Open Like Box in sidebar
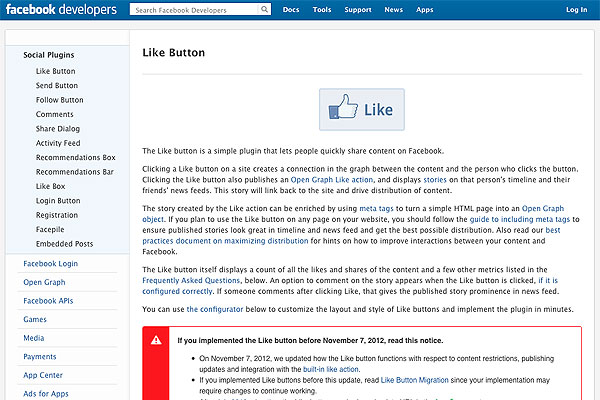 pyautogui.click(x=51, y=186)
